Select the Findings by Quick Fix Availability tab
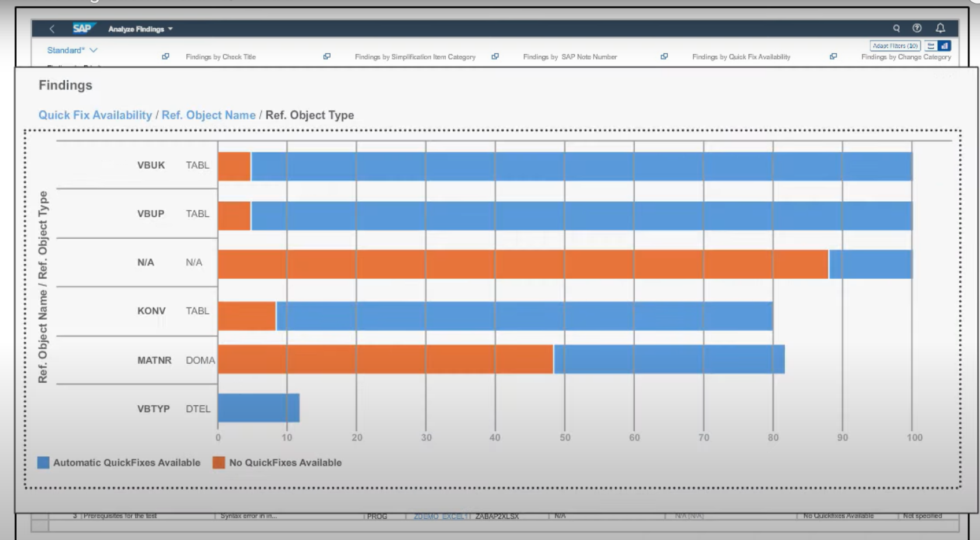Viewport: 980px width, 540px height. (742, 57)
